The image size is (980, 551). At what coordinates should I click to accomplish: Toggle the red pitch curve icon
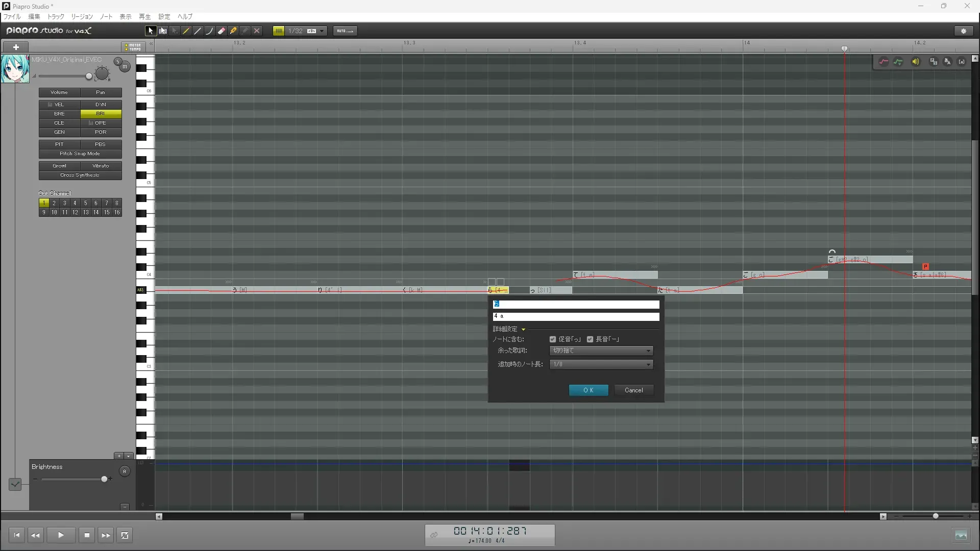click(x=884, y=62)
